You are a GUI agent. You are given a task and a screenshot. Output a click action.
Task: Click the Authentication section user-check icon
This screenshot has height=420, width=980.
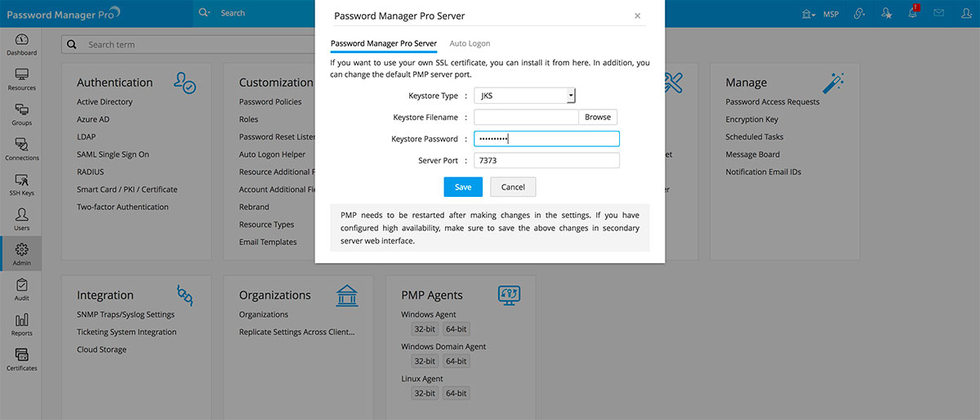pos(185,82)
